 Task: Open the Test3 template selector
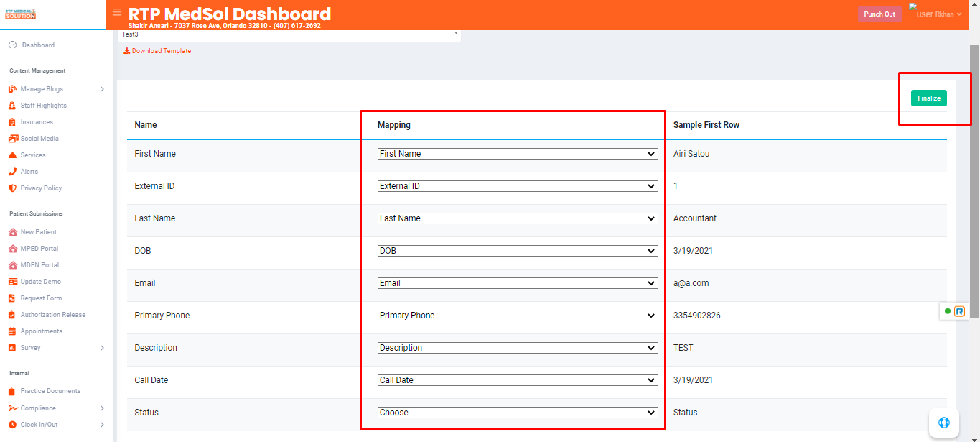(x=289, y=35)
